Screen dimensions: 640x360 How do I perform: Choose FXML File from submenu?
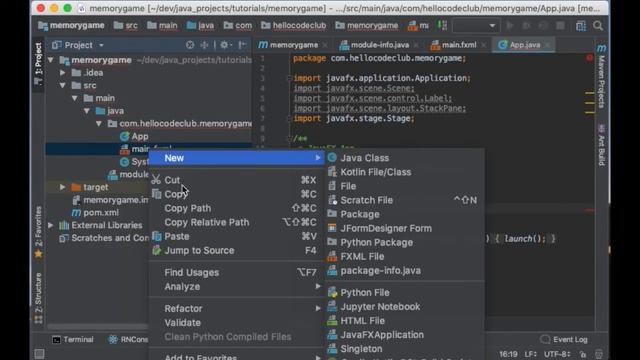click(405, 257)
